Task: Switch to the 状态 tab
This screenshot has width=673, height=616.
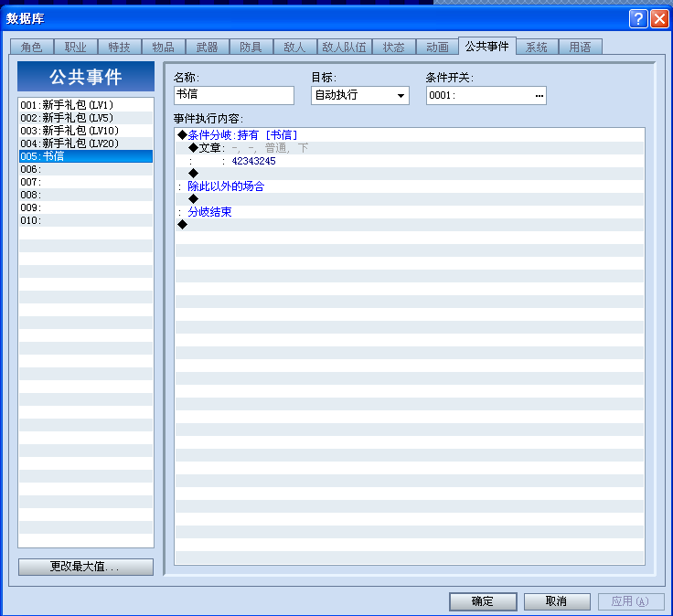Action: pyautogui.click(x=394, y=47)
